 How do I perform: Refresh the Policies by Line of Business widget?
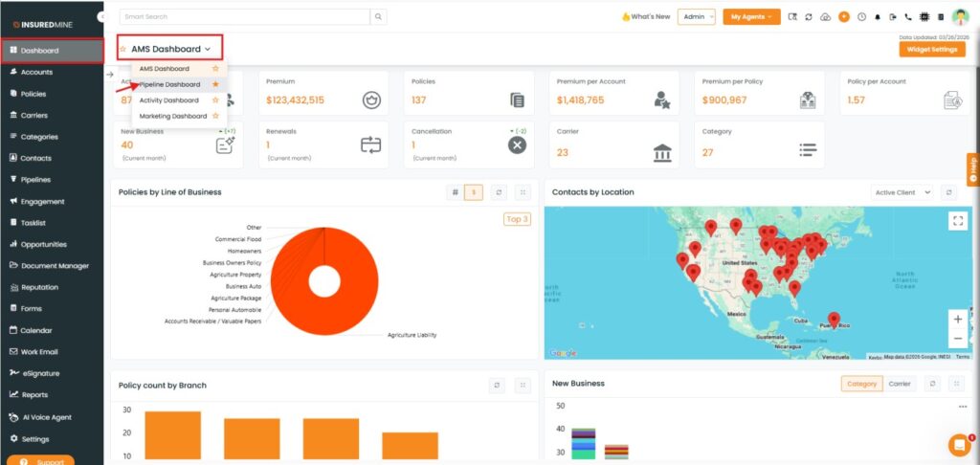point(500,192)
